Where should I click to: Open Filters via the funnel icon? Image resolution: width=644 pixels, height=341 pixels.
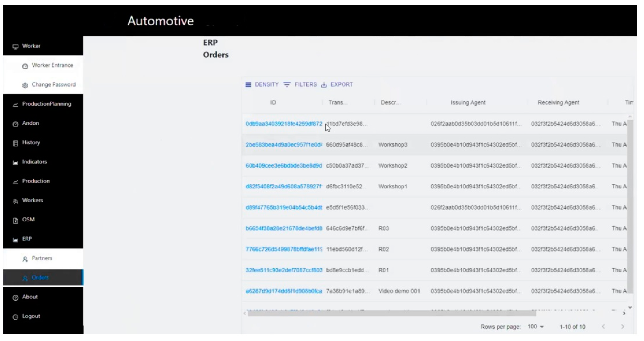click(x=287, y=85)
